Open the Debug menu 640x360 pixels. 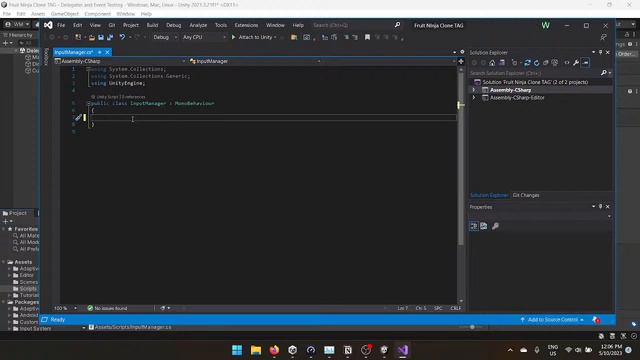pos(173,25)
